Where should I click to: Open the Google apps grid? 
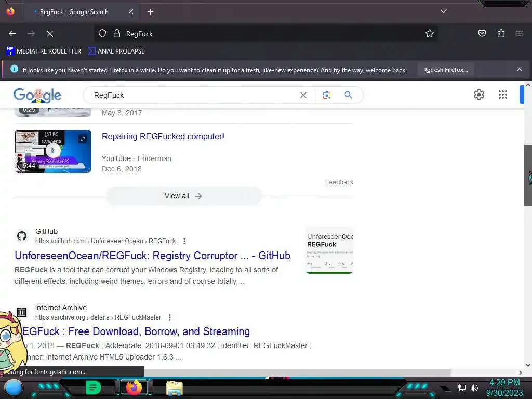pyautogui.click(x=503, y=95)
